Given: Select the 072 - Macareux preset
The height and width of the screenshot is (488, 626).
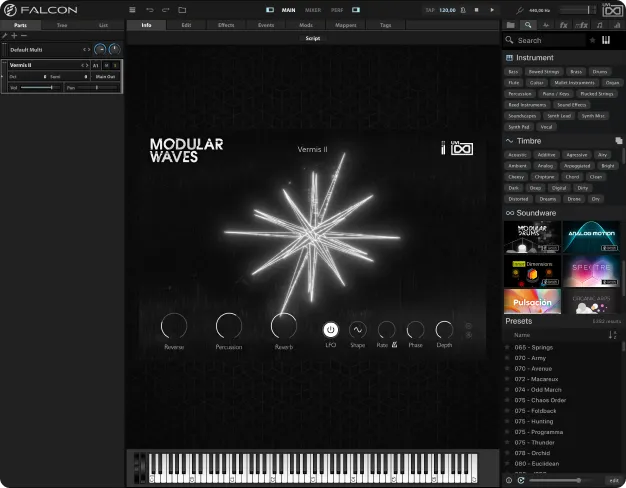Looking at the screenshot, I should (x=537, y=379).
